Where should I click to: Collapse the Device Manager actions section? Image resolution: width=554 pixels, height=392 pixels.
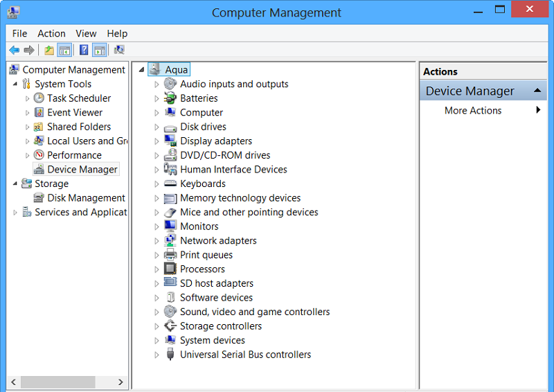(x=537, y=91)
